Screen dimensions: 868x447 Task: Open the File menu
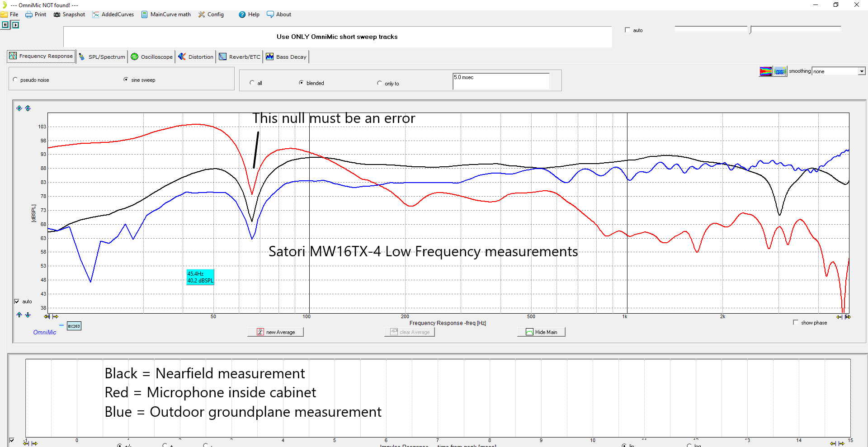(x=10, y=14)
